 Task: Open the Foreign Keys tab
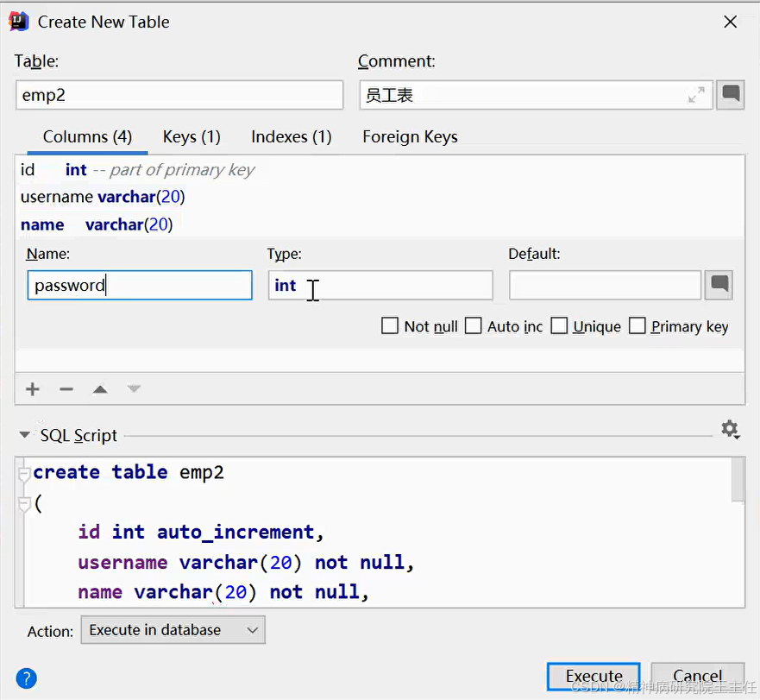tap(410, 136)
